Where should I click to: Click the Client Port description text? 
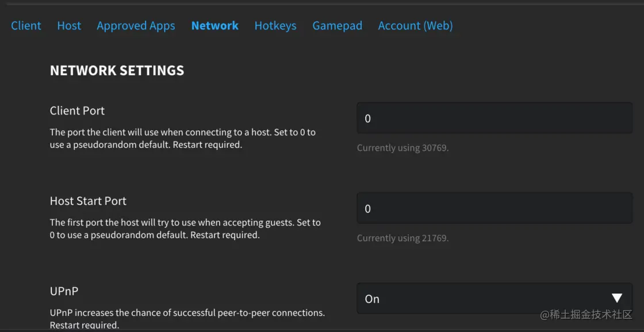tap(182, 139)
